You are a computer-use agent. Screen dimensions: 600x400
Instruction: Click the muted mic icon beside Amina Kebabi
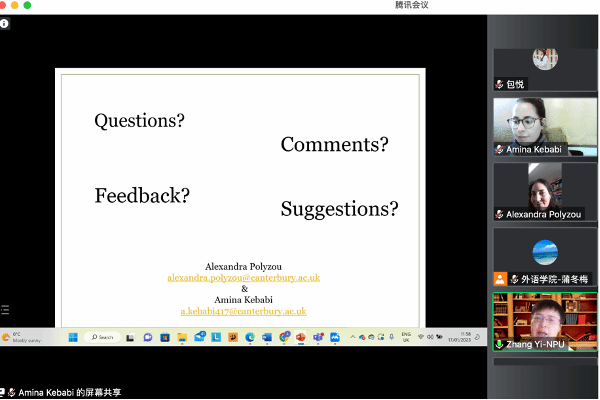click(499, 150)
